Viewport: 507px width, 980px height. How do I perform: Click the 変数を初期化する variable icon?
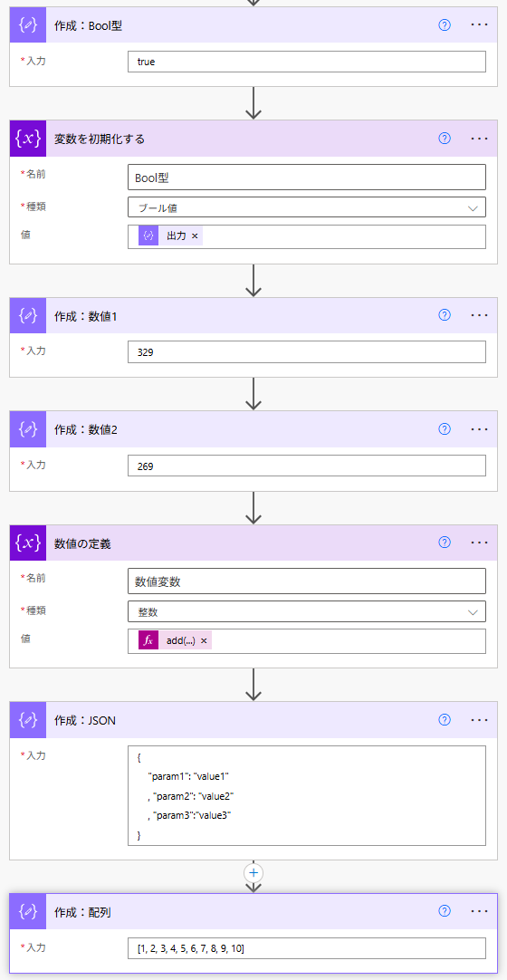click(x=28, y=139)
